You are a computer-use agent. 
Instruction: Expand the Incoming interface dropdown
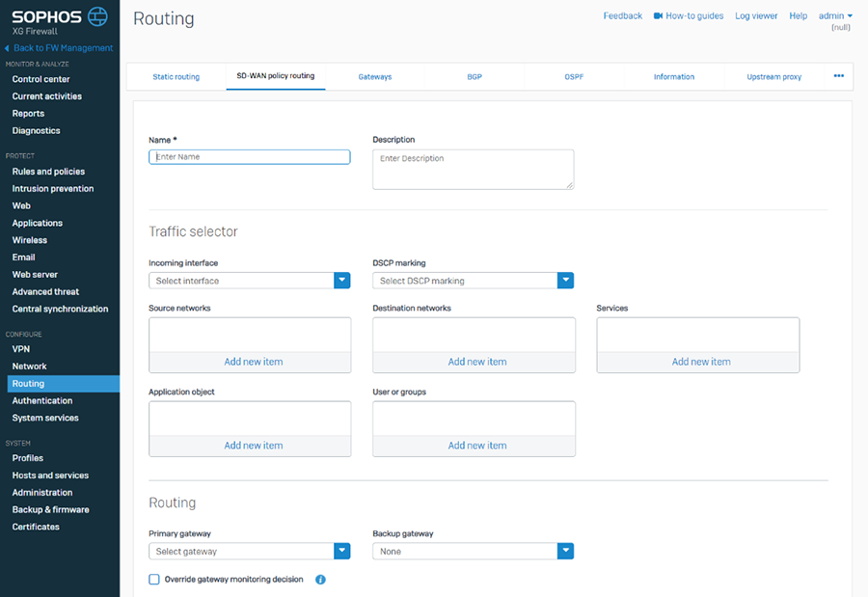click(x=341, y=281)
